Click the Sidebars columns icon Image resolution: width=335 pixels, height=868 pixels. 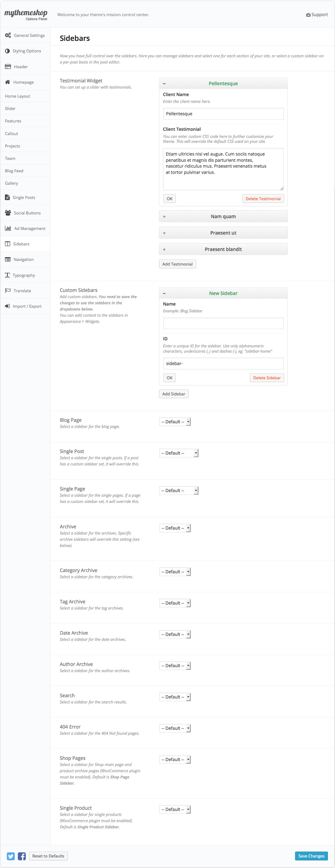coord(7,244)
